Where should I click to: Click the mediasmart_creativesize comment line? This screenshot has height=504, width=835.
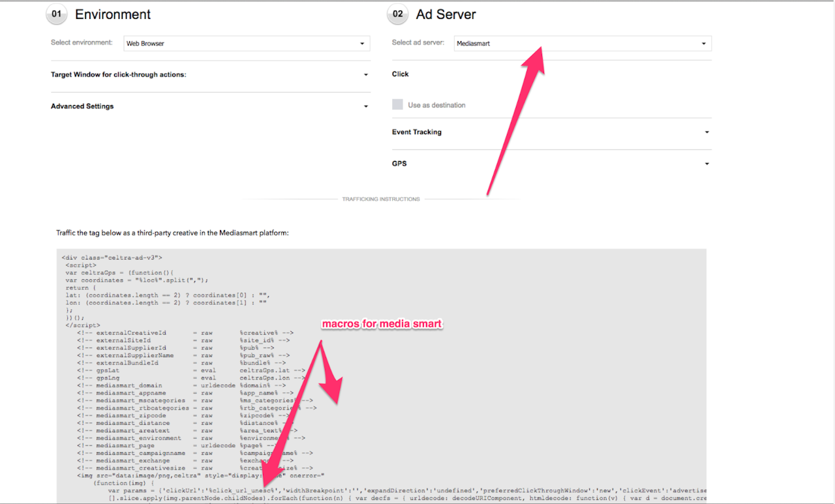click(x=195, y=469)
